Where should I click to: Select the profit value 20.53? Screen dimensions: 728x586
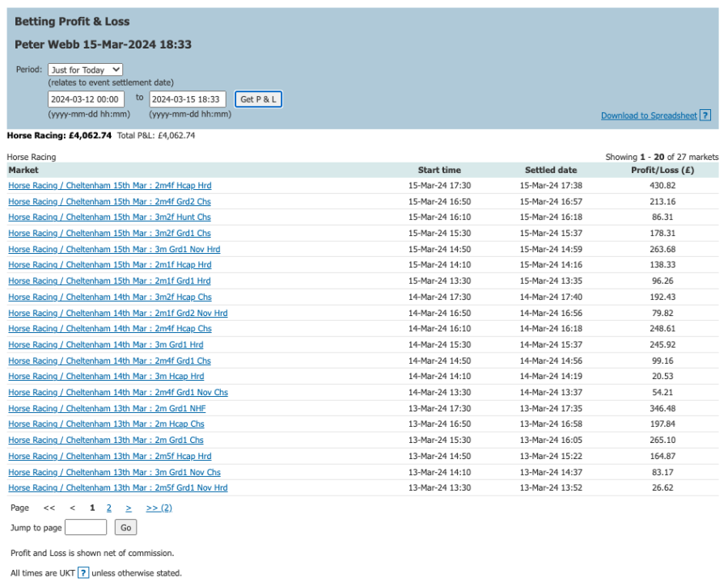tap(662, 377)
